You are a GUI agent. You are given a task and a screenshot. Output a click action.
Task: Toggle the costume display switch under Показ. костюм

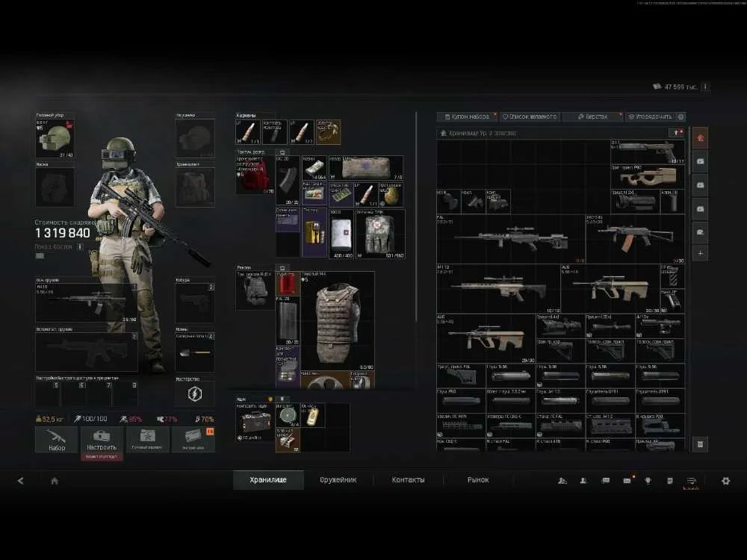(40, 255)
